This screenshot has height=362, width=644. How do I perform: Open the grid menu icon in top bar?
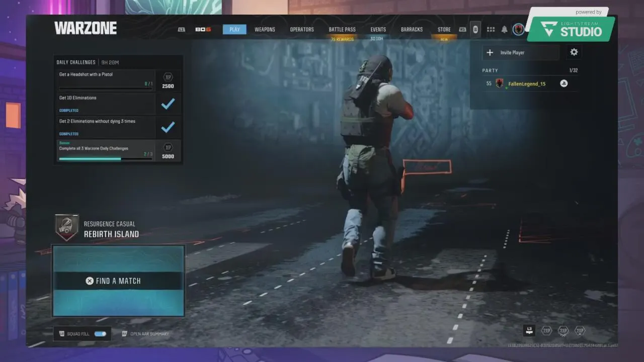click(491, 30)
